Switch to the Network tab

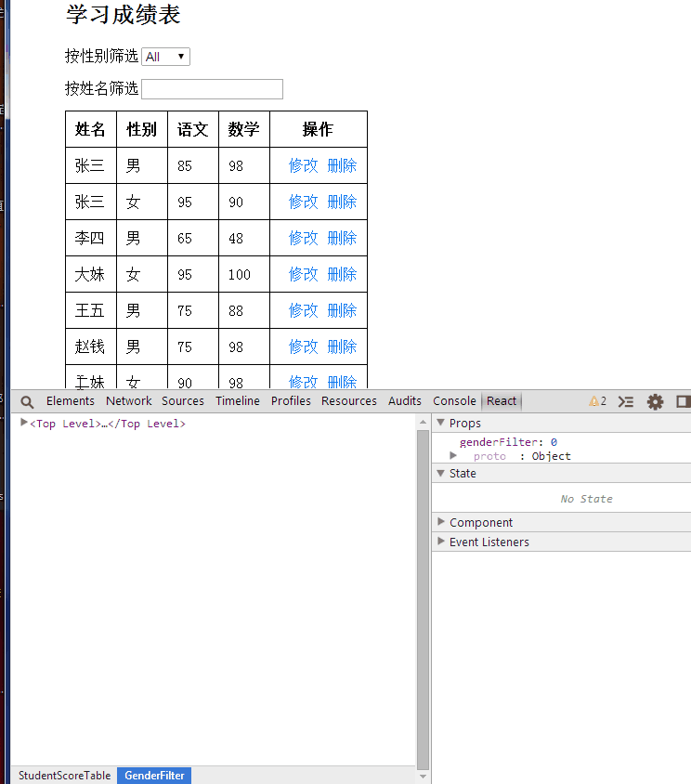128,401
